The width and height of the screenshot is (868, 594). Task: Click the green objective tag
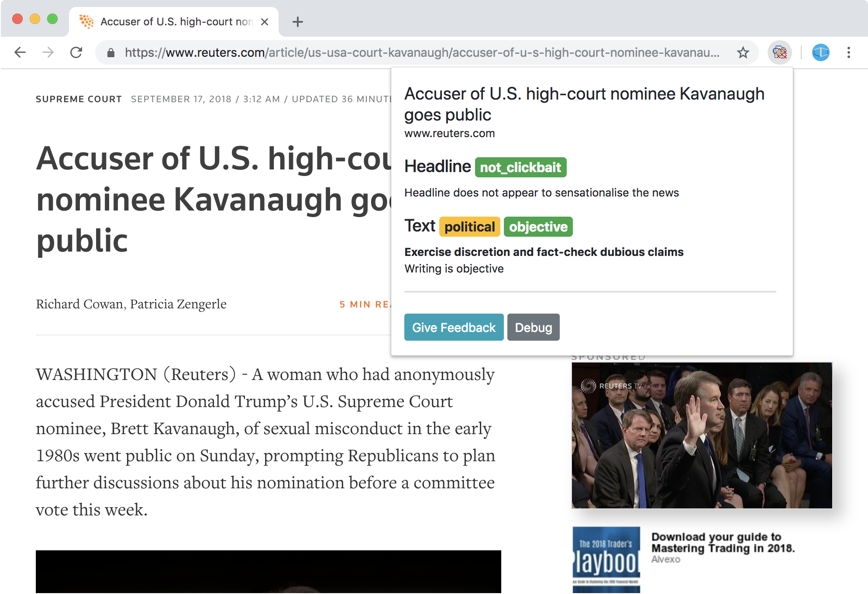point(538,227)
